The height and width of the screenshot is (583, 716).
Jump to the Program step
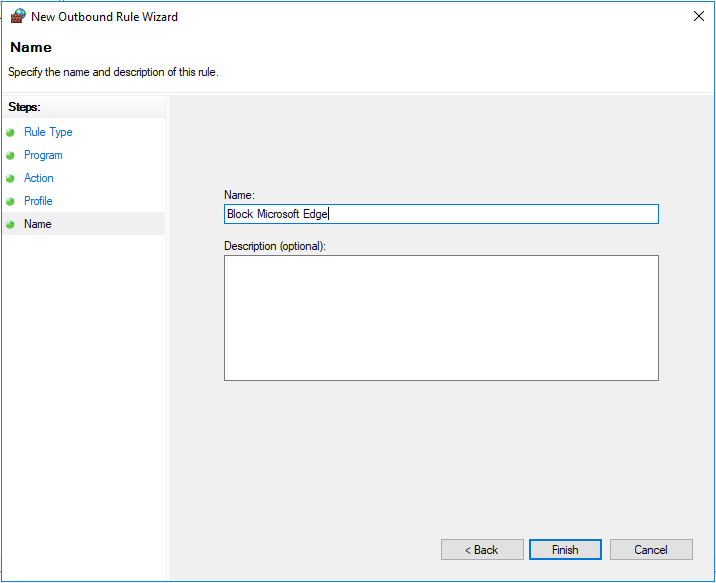(43, 155)
